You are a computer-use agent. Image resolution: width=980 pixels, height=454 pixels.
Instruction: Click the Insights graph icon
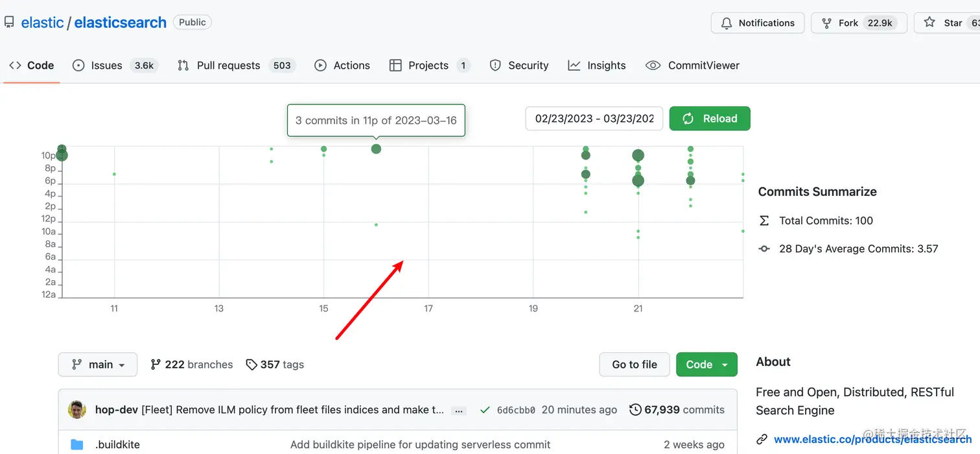[x=574, y=66]
